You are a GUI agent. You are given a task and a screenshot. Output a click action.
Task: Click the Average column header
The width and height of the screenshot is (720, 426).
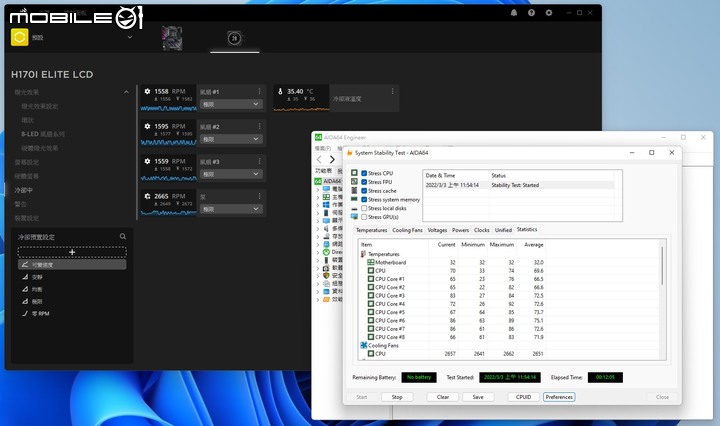point(533,245)
